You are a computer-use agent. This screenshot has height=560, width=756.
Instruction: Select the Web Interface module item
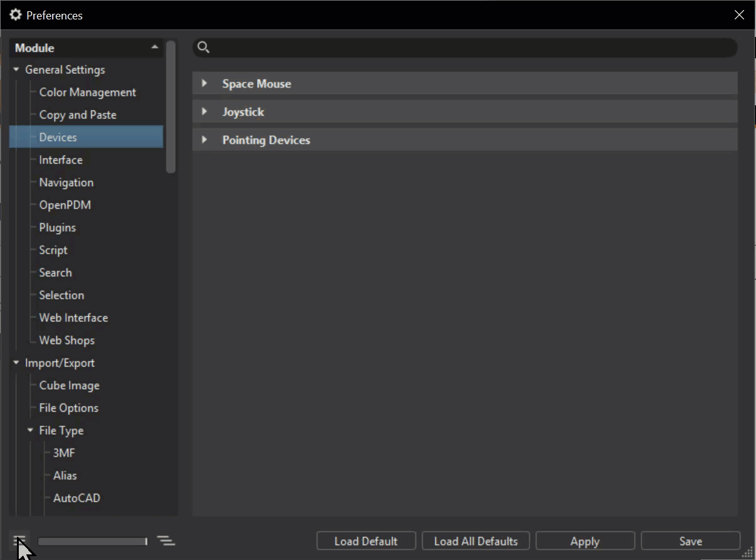point(73,318)
